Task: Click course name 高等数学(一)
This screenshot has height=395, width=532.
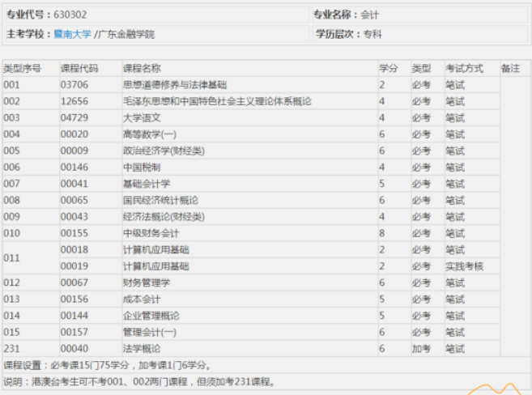Action: (150, 134)
